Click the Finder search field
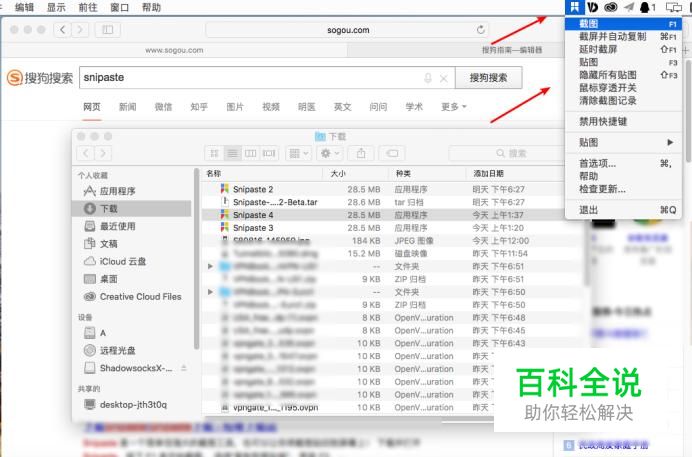This screenshot has width=692, height=457. tap(508, 153)
